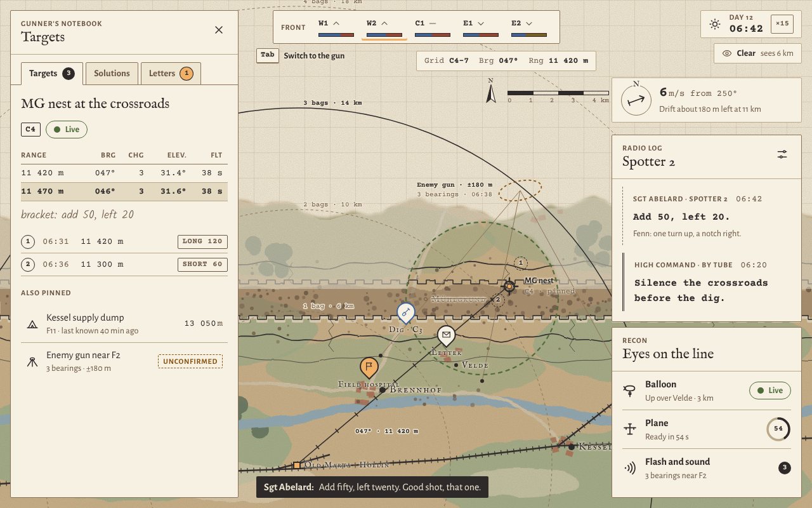This screenshot has width=812, height=508.
Task: Click the Plane ready countdown ring
Action: 778,429
